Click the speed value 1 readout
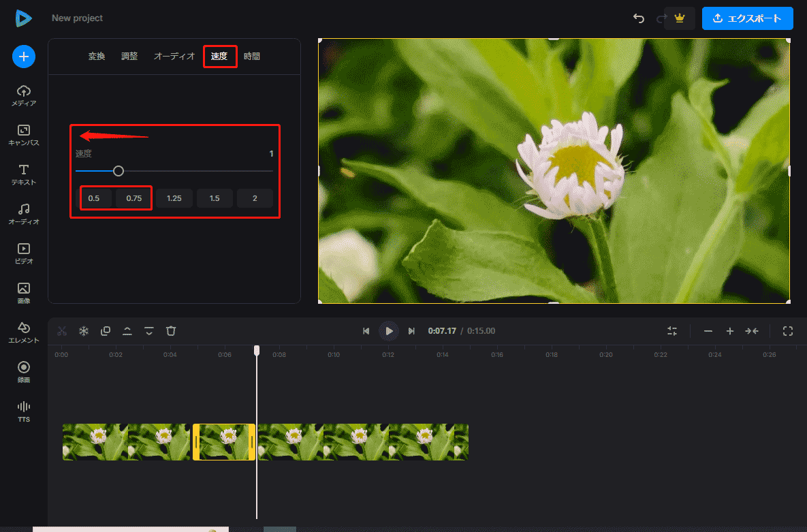Image resolution: width=807 pixels, height=532 pixels. pyautogui.click(x=271, y=153)
